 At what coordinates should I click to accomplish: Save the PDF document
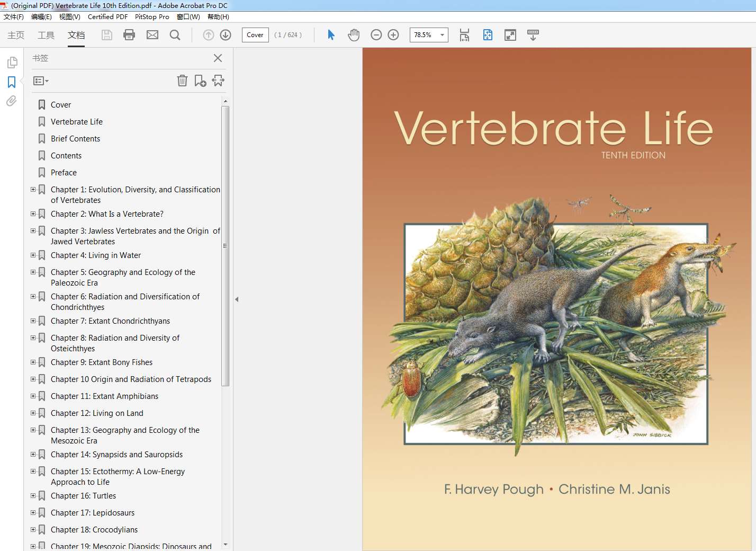[106, 35]
